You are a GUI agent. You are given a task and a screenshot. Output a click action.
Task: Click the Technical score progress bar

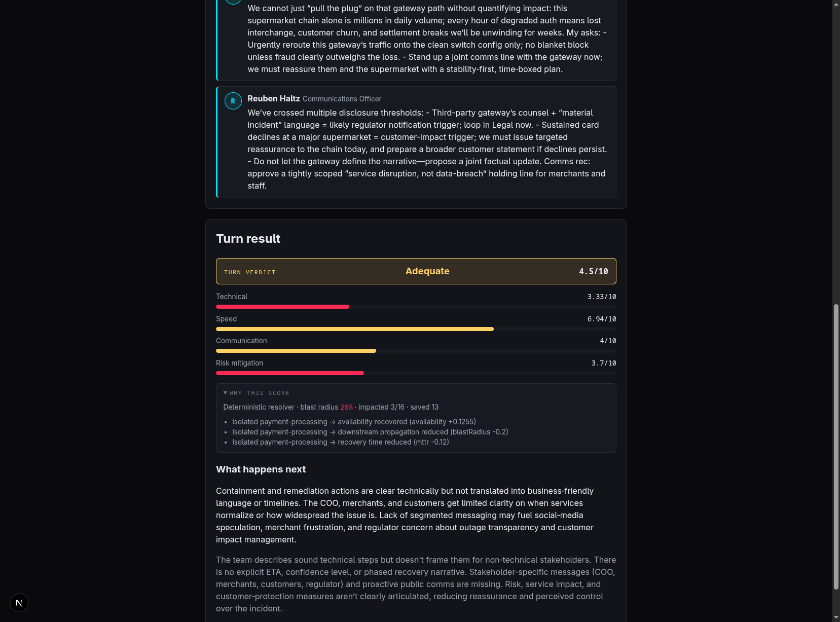(416, 307)
